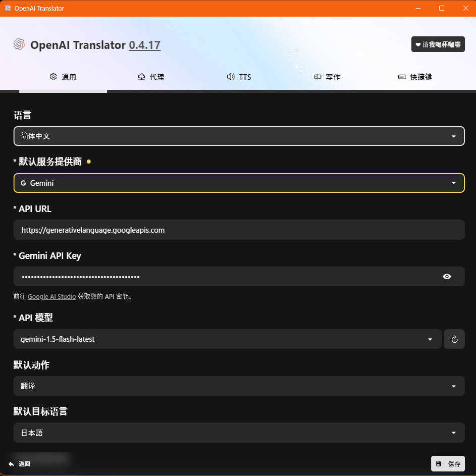Screen dimensions: 476x476
Task: Open the 默认目标语言 dropdown showing 日本語
Action: click(x=239, y=433)
